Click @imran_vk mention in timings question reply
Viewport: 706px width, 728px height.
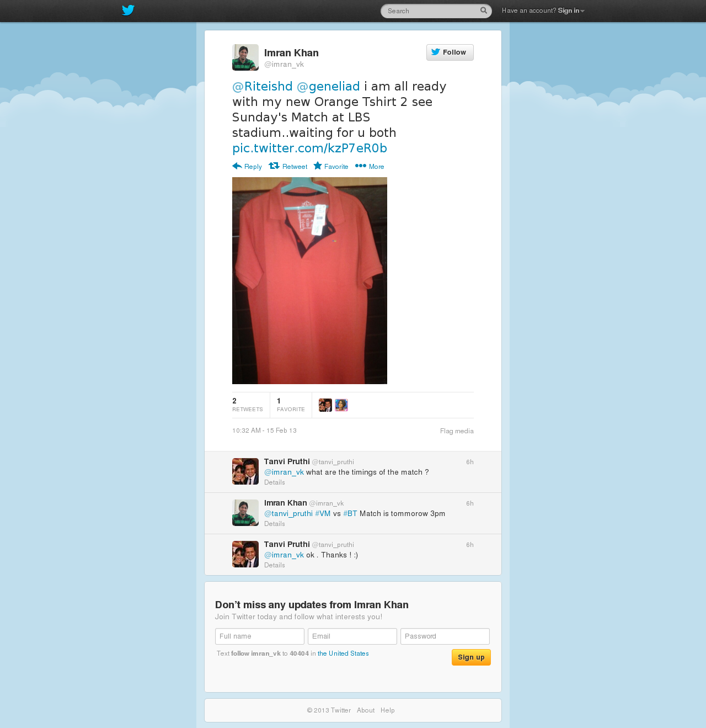pos(284,472)
